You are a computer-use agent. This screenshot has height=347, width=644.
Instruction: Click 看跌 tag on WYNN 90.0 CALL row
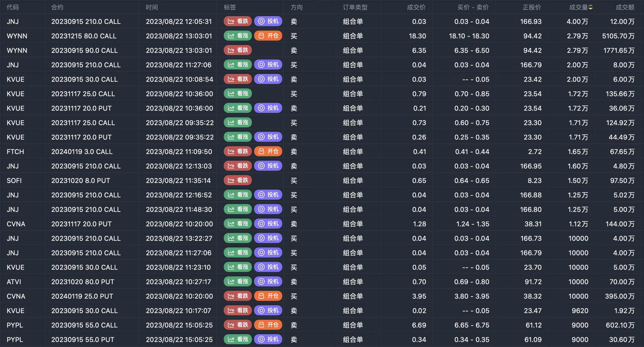[x=238, y=50]
